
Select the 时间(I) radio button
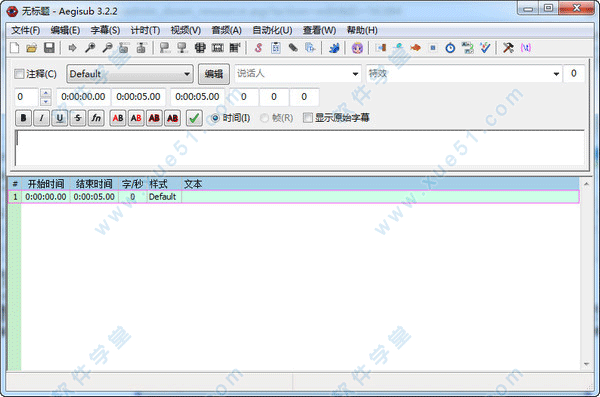[215, 118]
